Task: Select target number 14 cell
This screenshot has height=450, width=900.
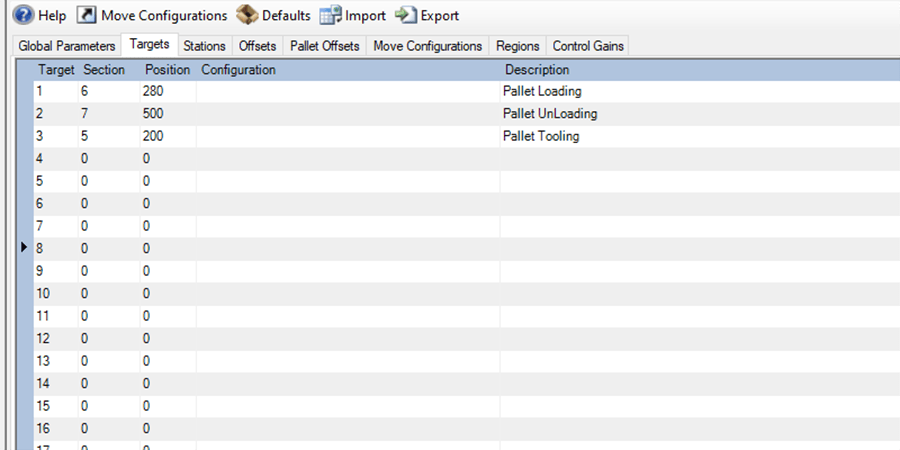Action: point(56,383)
